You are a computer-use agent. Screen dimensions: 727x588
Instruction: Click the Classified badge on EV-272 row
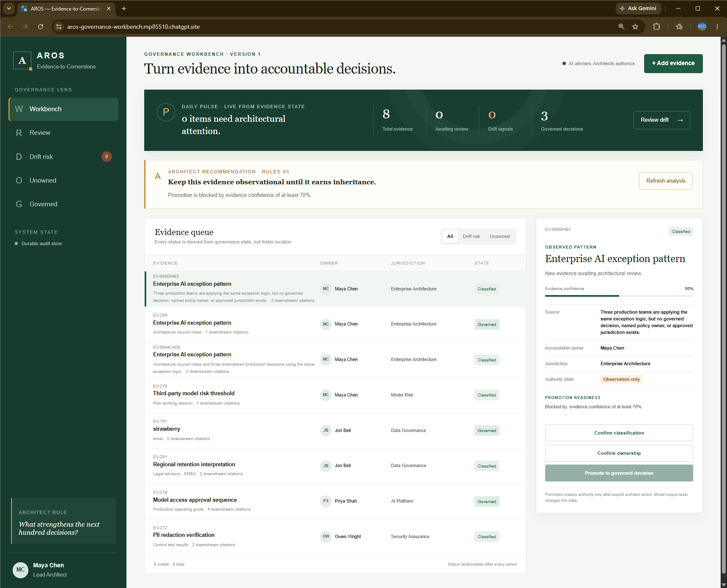(x=486, y=537)
